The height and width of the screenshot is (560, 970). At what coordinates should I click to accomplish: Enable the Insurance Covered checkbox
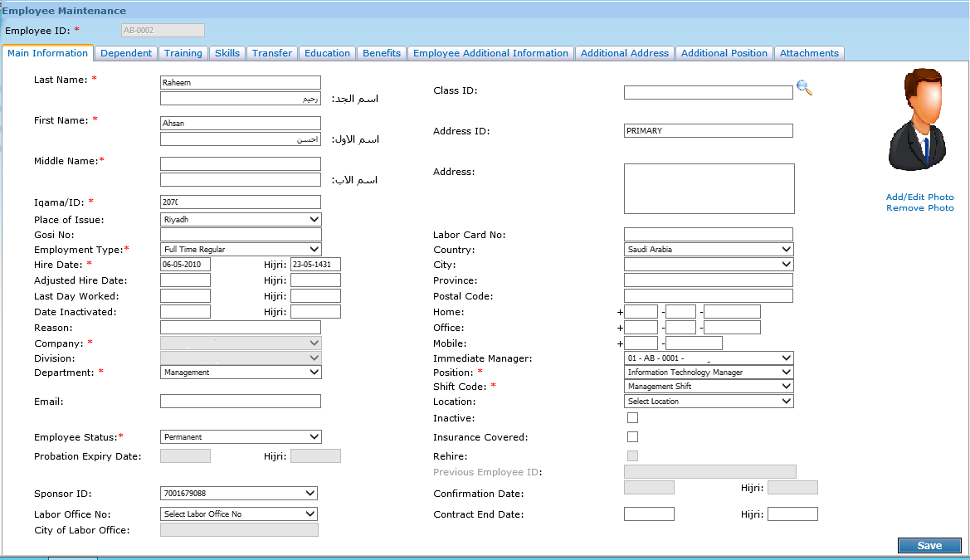click(x=632, y=437)
